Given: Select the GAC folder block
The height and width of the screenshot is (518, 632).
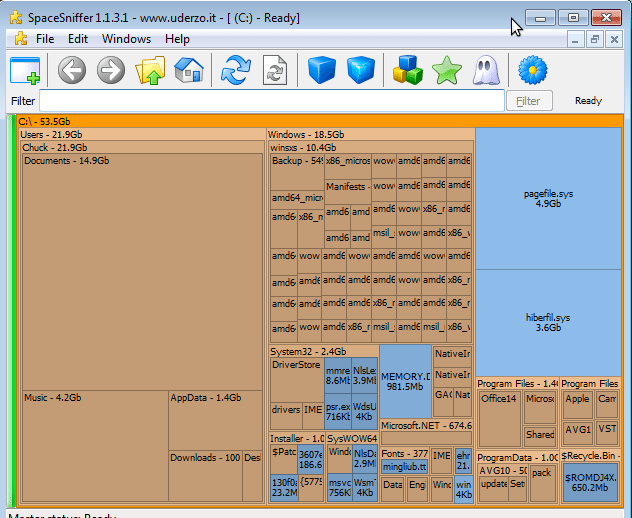Looking at the screenshot, I should [x=443, y=402].
